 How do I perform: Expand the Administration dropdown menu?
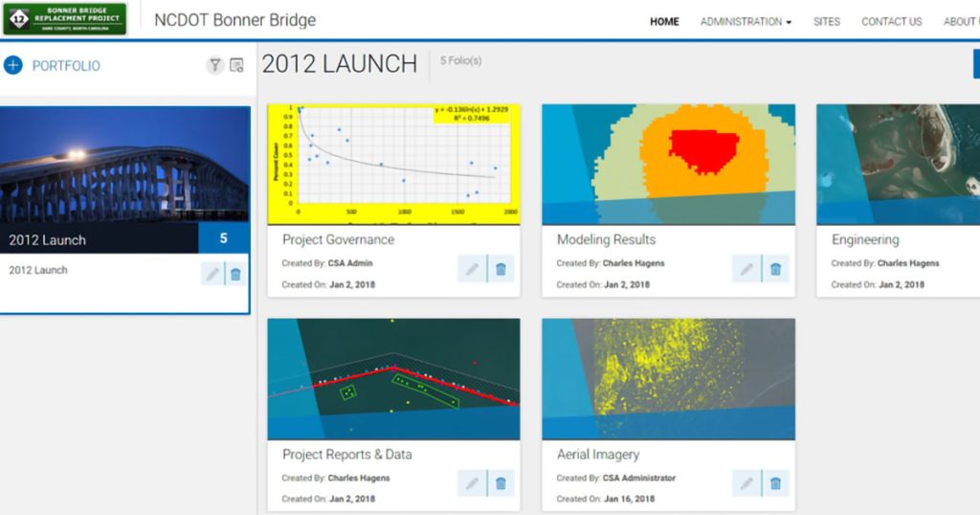click(x=746, y=21)
